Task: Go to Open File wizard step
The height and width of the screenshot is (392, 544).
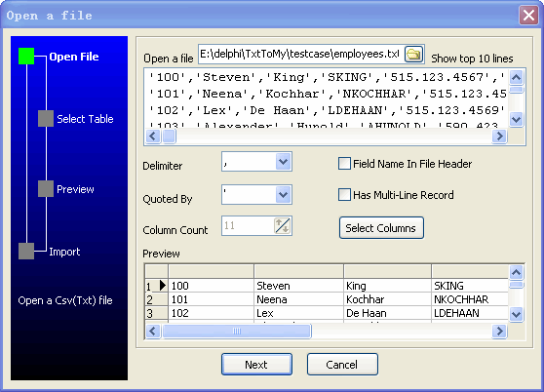Action: tap(74, 57)
